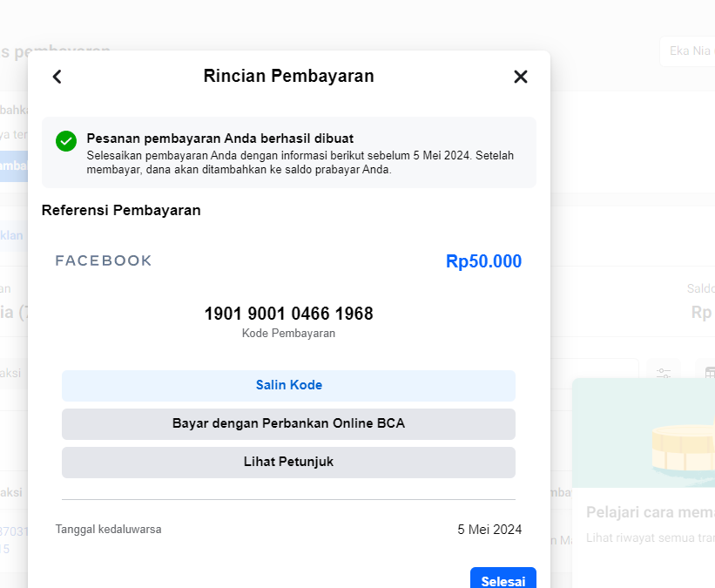
Task: Click the Facebook logo in payment reference
Action: [104, 260]
